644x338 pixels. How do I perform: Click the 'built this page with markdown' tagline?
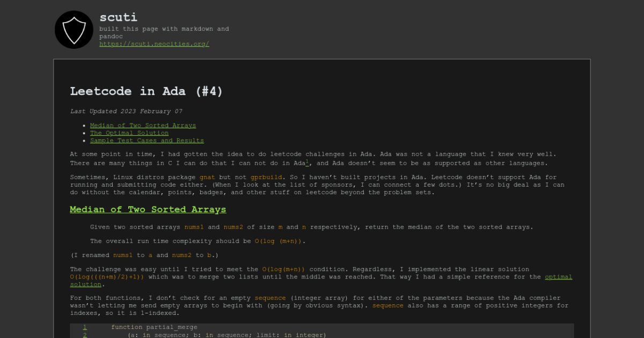click(x=164, y=29)
